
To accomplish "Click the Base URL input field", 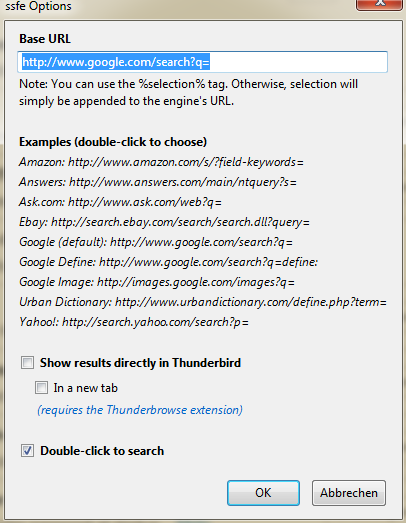I will point(202,62).
